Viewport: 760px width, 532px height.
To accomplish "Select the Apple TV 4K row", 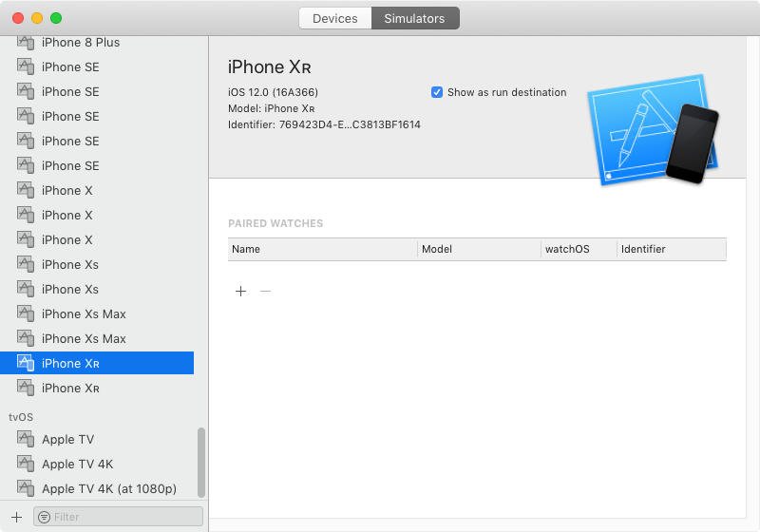I will click(97, 464).
